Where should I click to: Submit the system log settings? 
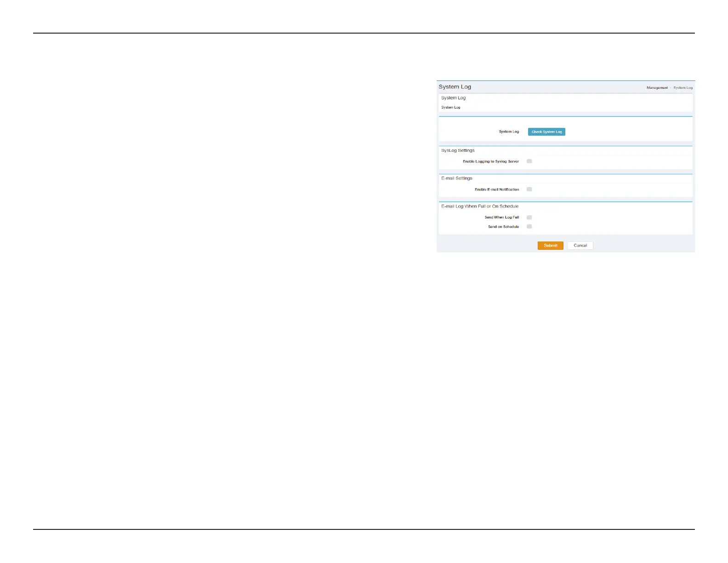551,246
